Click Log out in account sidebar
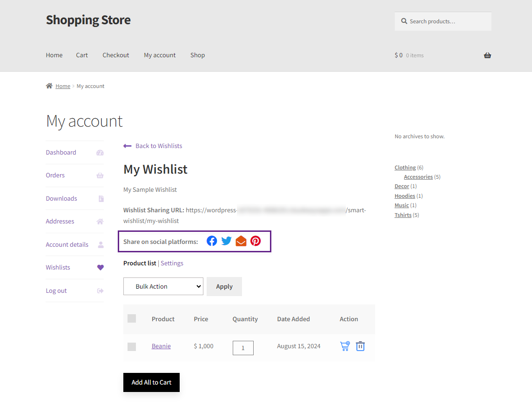The width and height of the screenshot is (532, 412). [x=56, y=291]
